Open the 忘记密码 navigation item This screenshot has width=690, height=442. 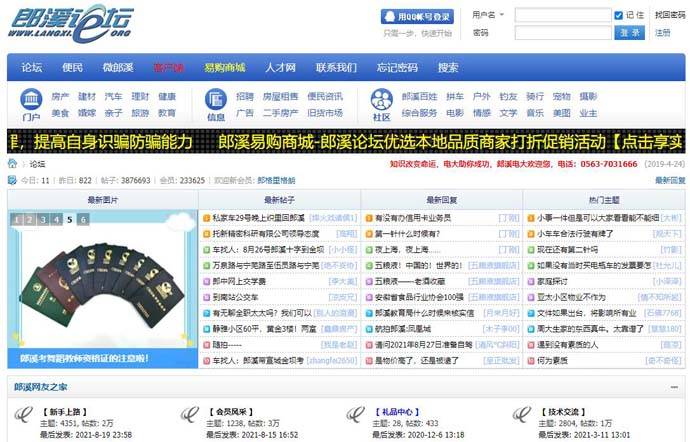[397, 67]
